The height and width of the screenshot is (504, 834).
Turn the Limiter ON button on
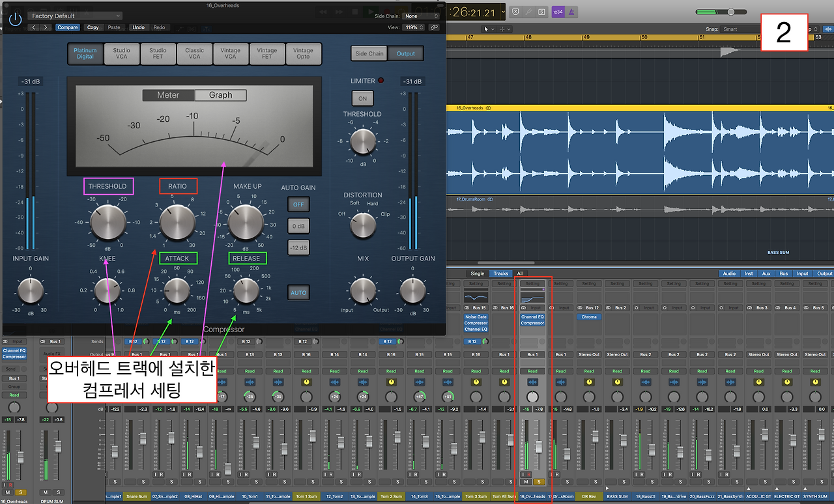click(362, 98)
